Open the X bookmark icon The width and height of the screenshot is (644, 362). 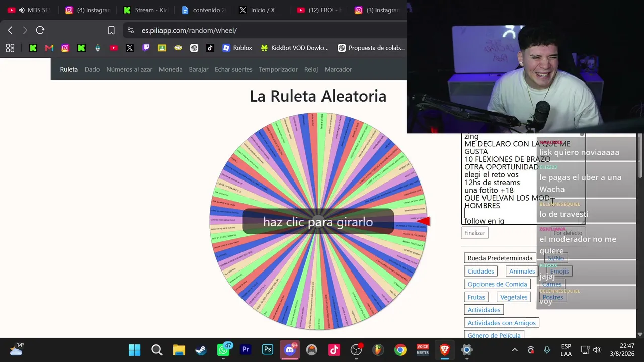(130, 48)
